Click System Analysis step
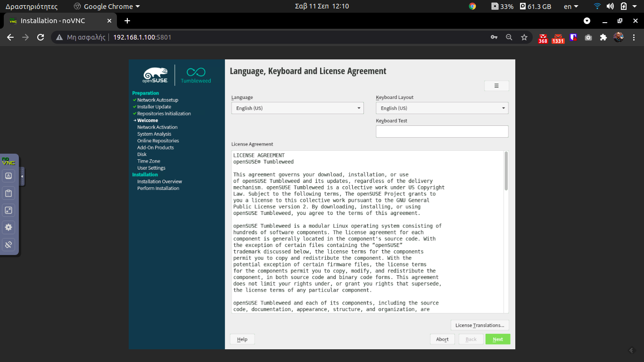 click(154, 134)
